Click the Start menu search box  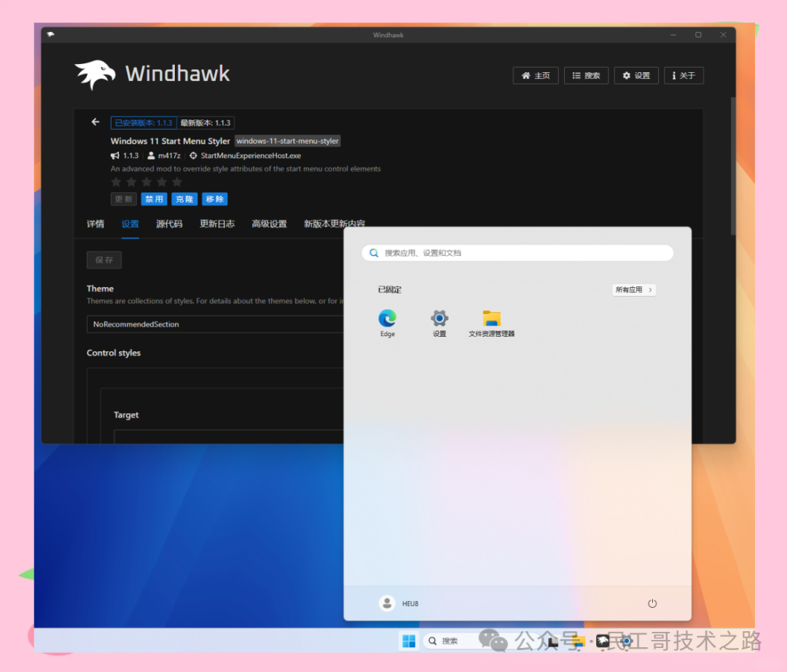click(x=517, y=253)
